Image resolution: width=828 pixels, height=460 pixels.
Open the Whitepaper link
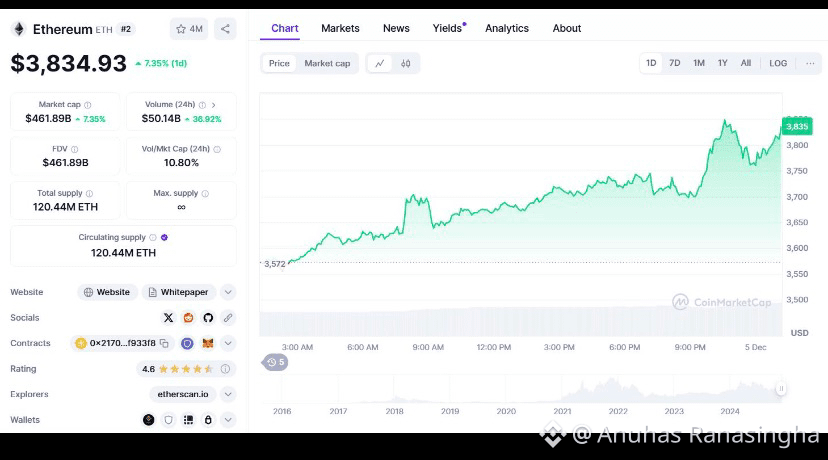tap(178, 292)
